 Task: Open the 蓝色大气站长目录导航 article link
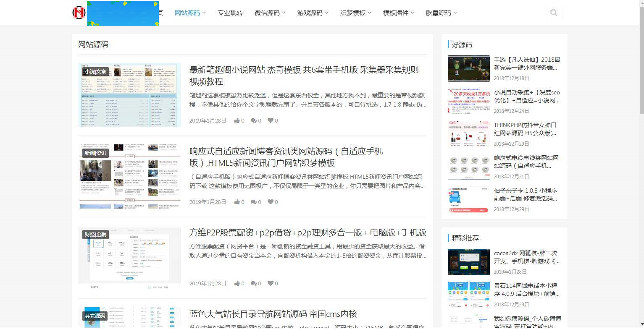(273, 313)
